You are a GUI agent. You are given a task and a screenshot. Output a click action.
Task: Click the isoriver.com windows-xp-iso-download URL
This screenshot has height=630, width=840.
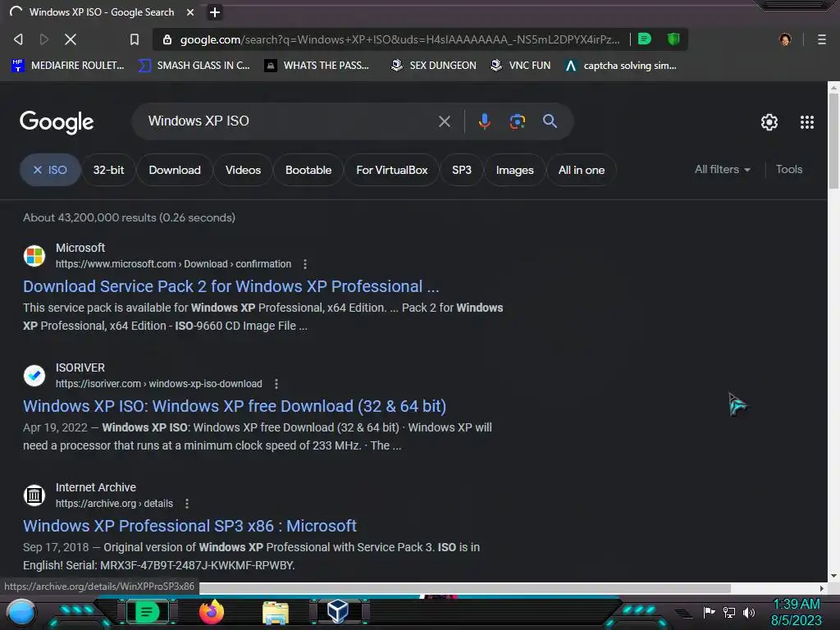point(159,384)
